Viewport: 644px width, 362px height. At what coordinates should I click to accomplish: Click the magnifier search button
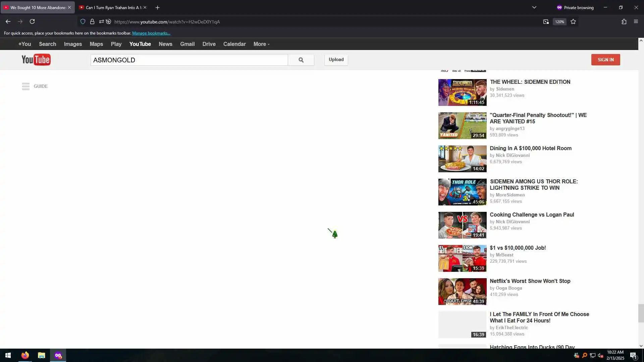(301, 60)
